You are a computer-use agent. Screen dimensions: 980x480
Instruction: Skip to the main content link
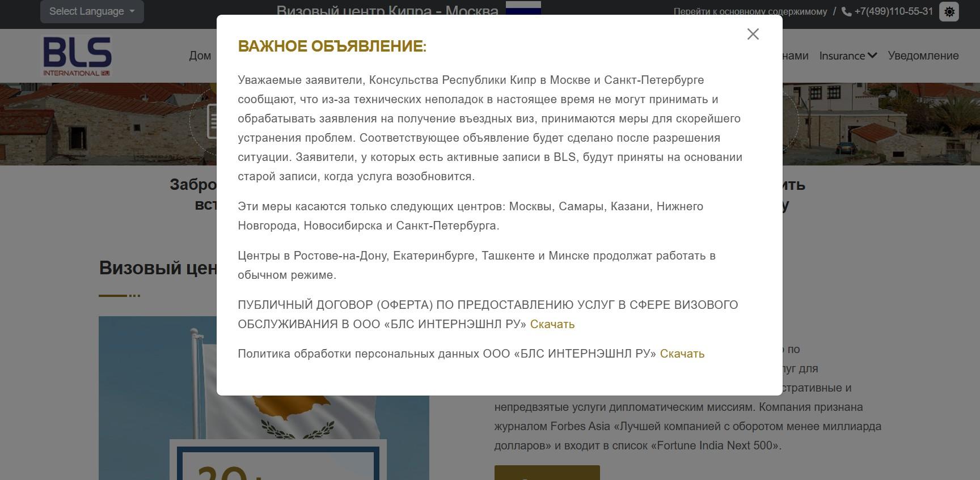[x=750, y=11]
